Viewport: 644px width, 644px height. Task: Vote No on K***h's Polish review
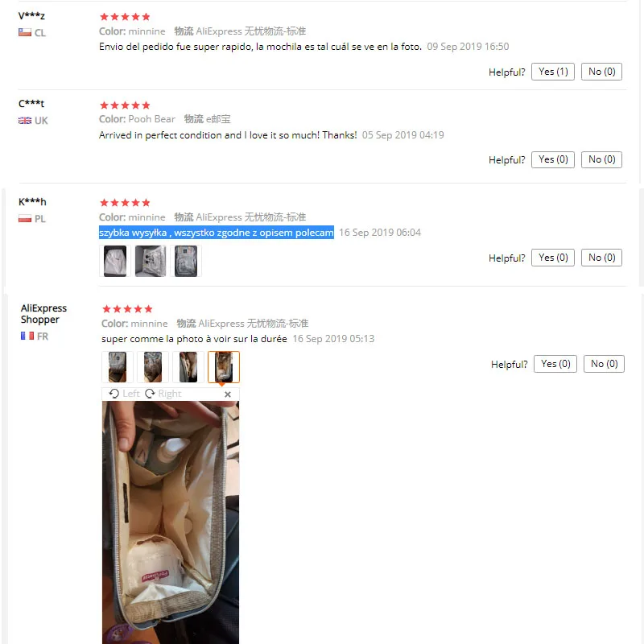[x=601, y=258]
